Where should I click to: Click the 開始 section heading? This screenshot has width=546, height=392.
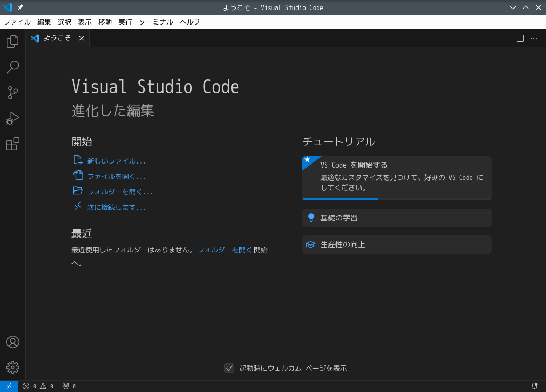tap(82, 142)
